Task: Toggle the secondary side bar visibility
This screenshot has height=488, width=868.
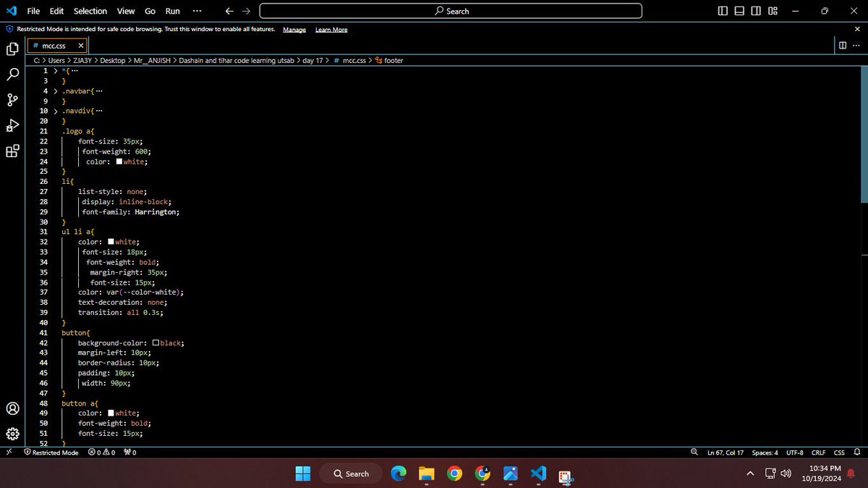Action: point(756,11)
